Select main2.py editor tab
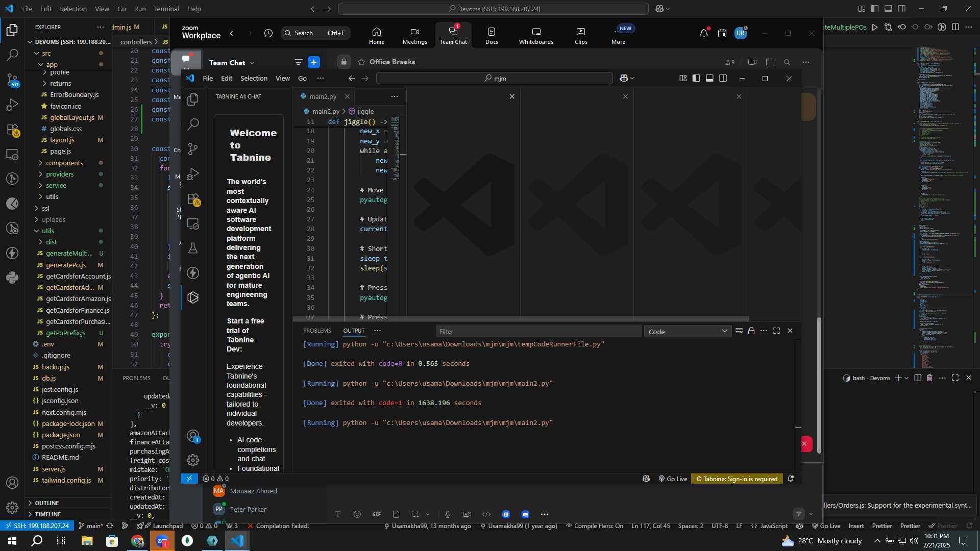Screen dimensions: 980x551 click(x=324, y=96)
